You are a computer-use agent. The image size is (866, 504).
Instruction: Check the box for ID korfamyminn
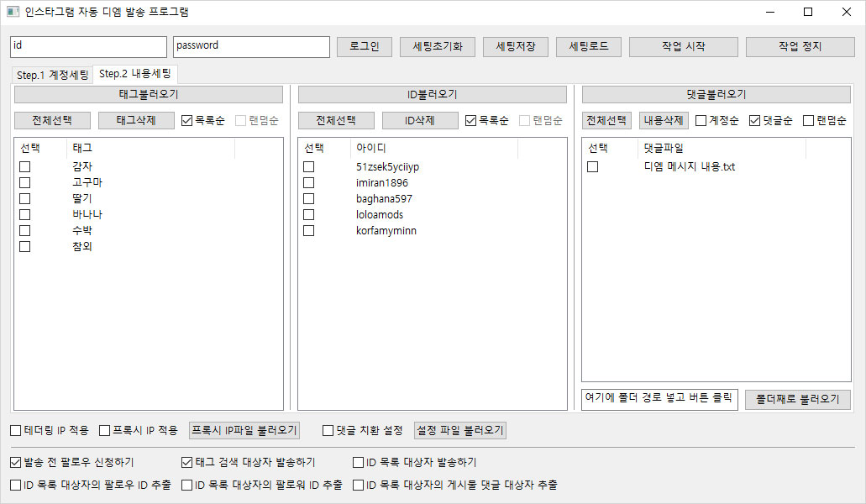[x=309, y=231]
